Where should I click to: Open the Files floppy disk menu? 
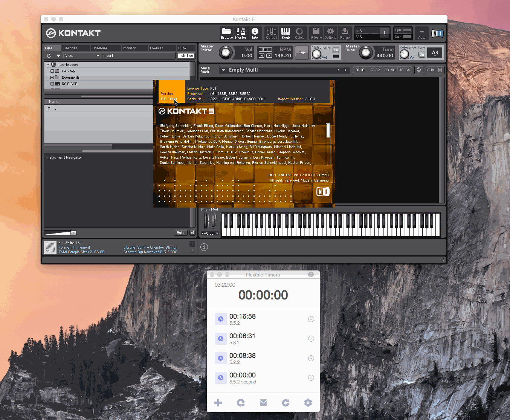coord(316,33)
